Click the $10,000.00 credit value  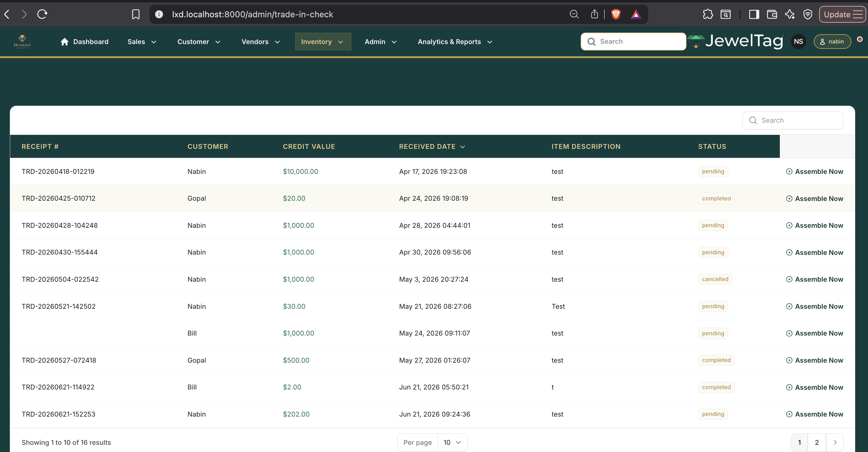click(x=301, y=172)
